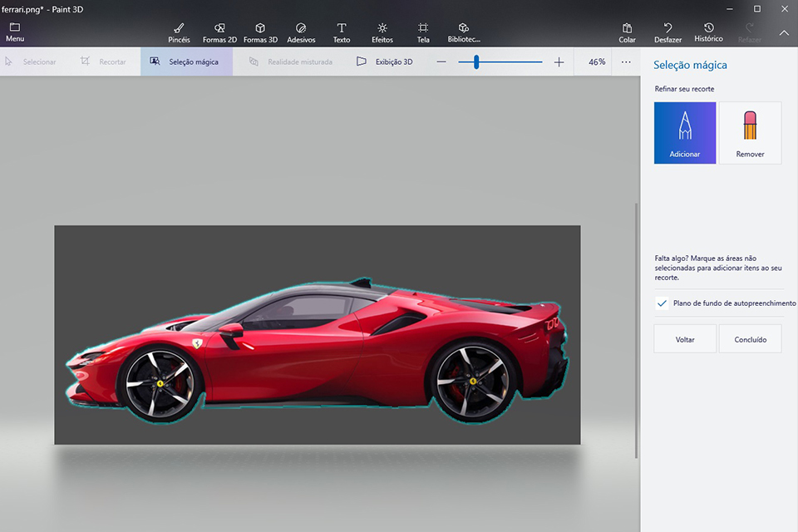This screenshot has width=798, height=532.
Task: Click the 46% zoom value field
Action: pyautogui.click(x=597, y=62)
